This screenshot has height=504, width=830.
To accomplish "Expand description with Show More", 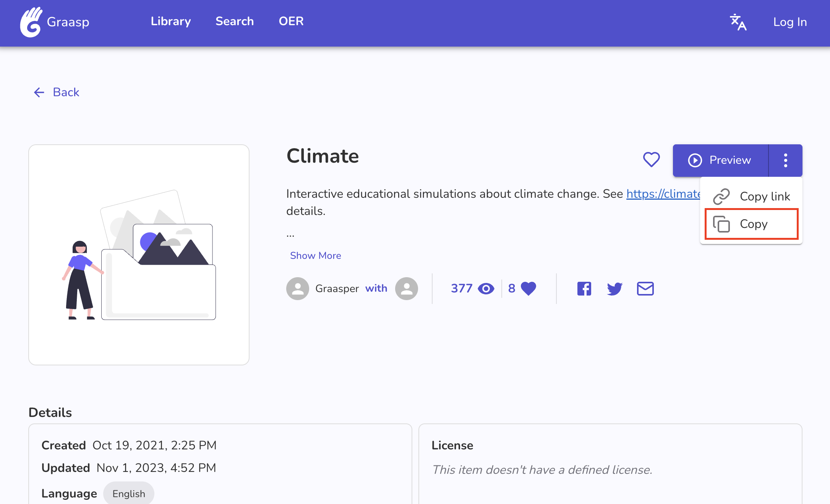I will click(315, 255).
